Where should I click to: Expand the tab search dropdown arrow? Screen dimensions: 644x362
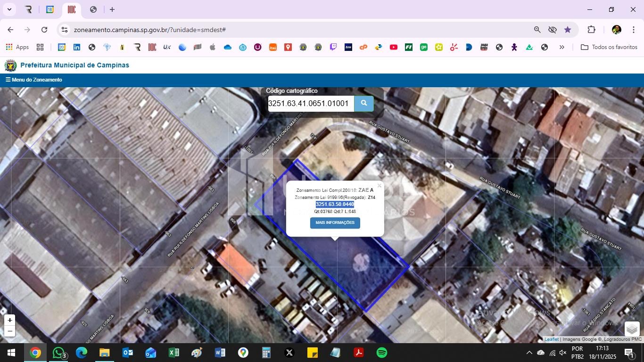9,9
